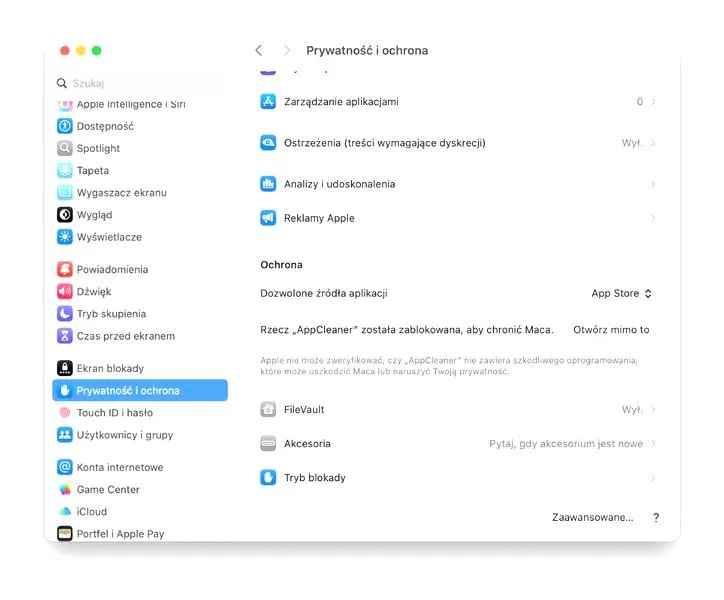Click the Ekran blokady lock icon

click(x=65, y=368)
